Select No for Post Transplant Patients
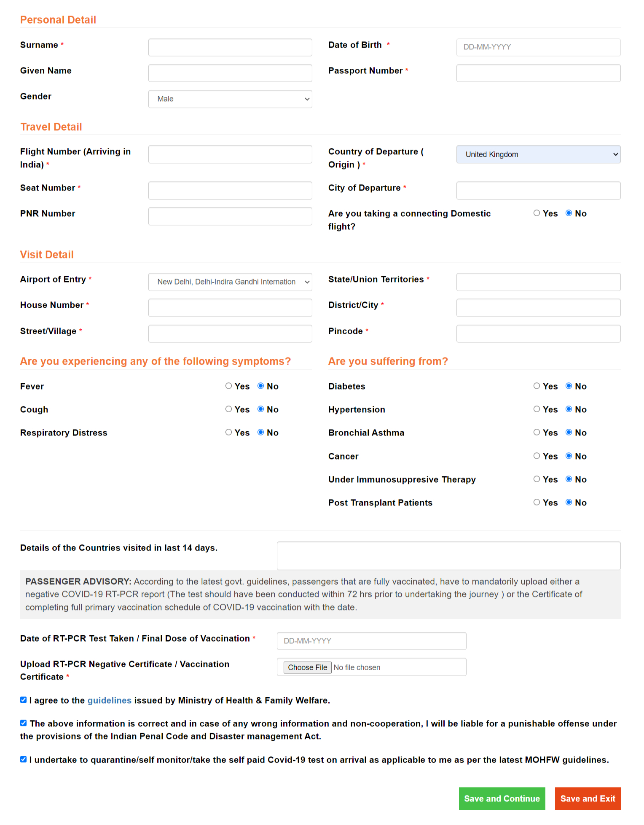The image size is (644, 825). (569, 503)
